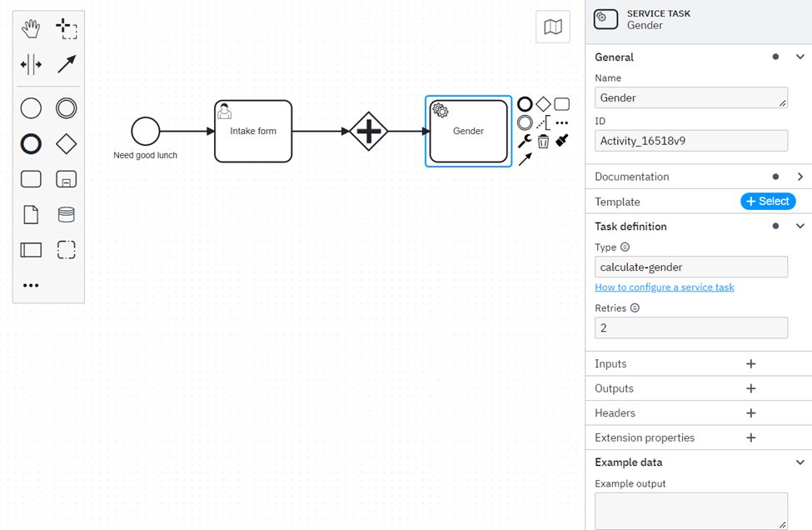This screenshot has width=812, height=530.
Task: Set color with the paint brush icon
Action: (x=562, y=140)
